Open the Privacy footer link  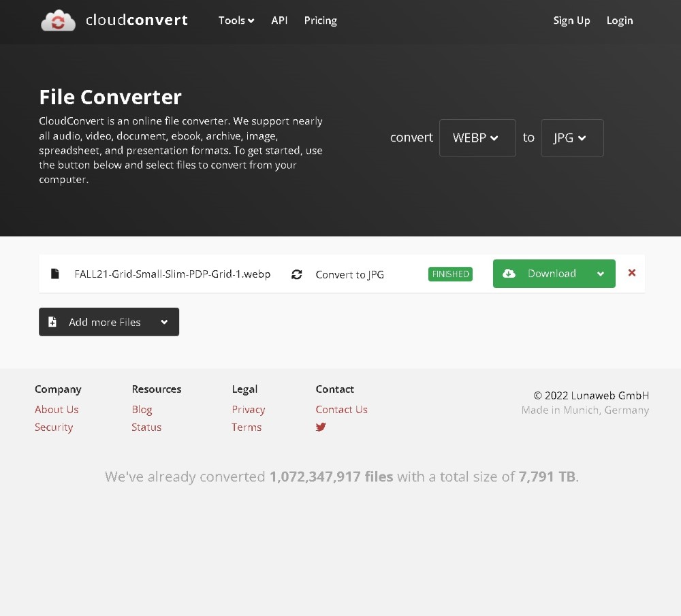[x=249, y=409]
